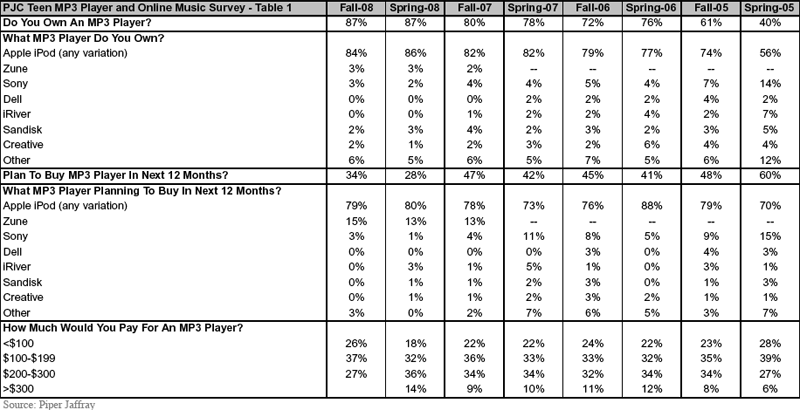Select 15% Zune planned value in Fall-08
This screenshot has width=800, height=410.
pos(356,221)
